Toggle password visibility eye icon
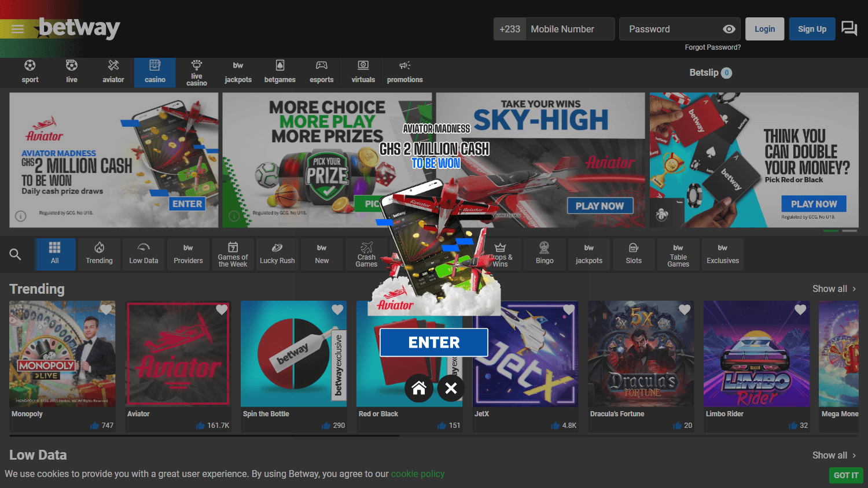Viewport: 868px width, 488px height. (x=729, y=29)
